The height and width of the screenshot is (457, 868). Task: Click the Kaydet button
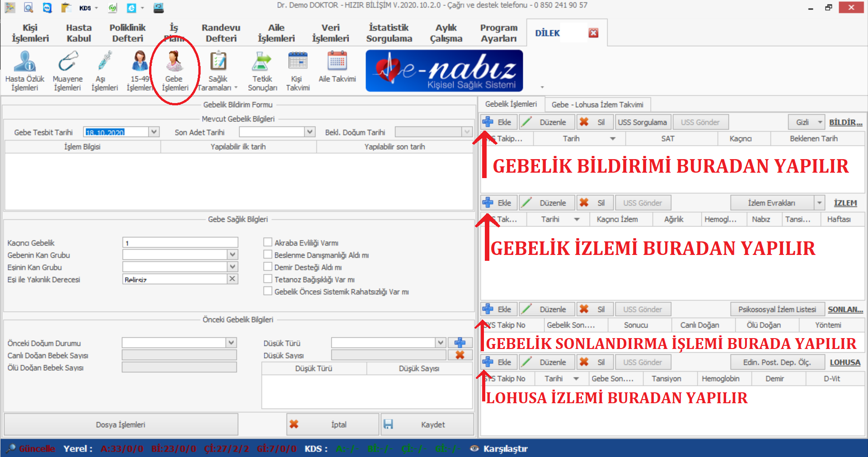(427, 424)
